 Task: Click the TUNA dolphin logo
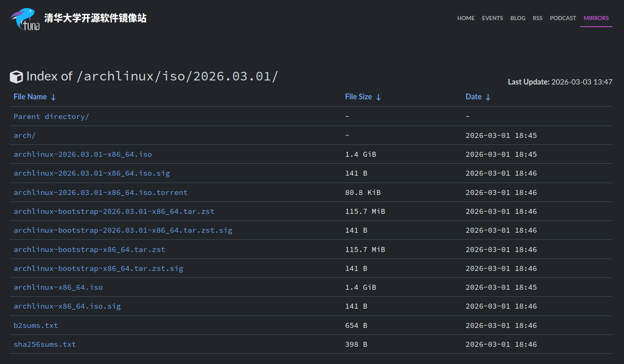click(25, 19)
